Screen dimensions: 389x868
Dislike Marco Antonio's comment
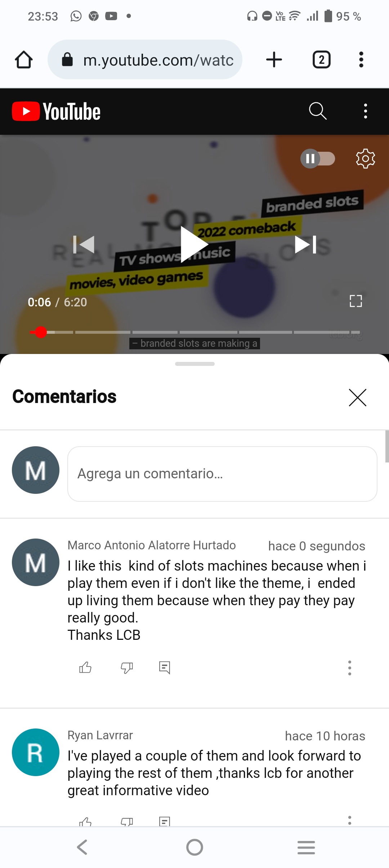(127, 668)
